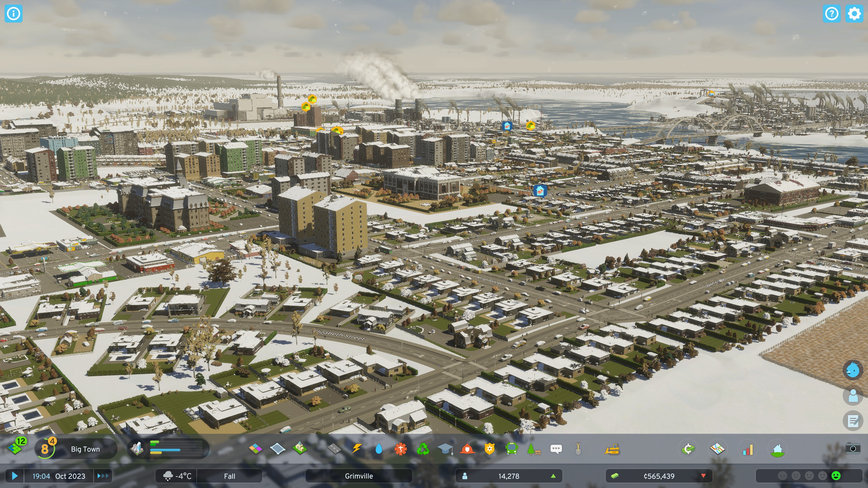This screenshot has height=488, width=868.
Task: Open the Transportation Overview map icon
Action: point(717,449)
